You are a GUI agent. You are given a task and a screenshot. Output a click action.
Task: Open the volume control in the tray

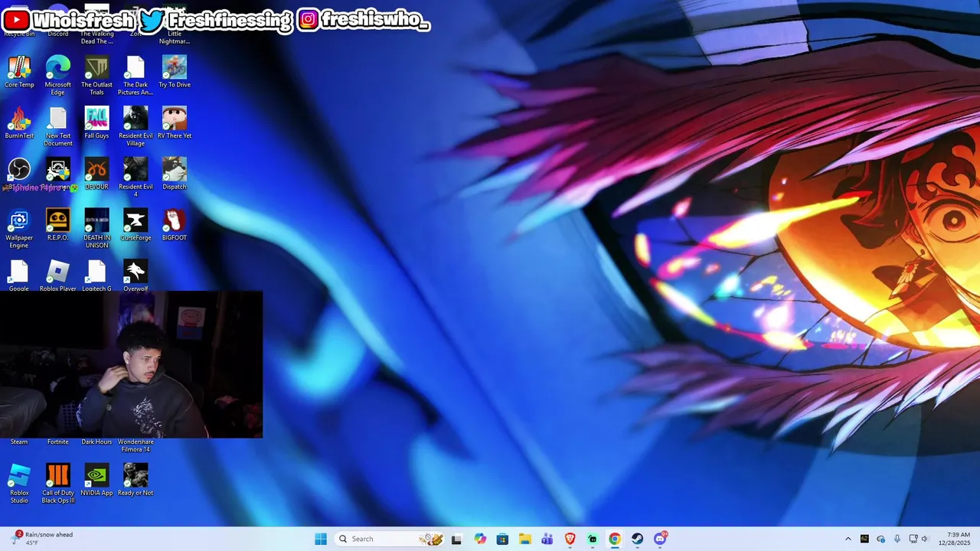click(924, 539)
